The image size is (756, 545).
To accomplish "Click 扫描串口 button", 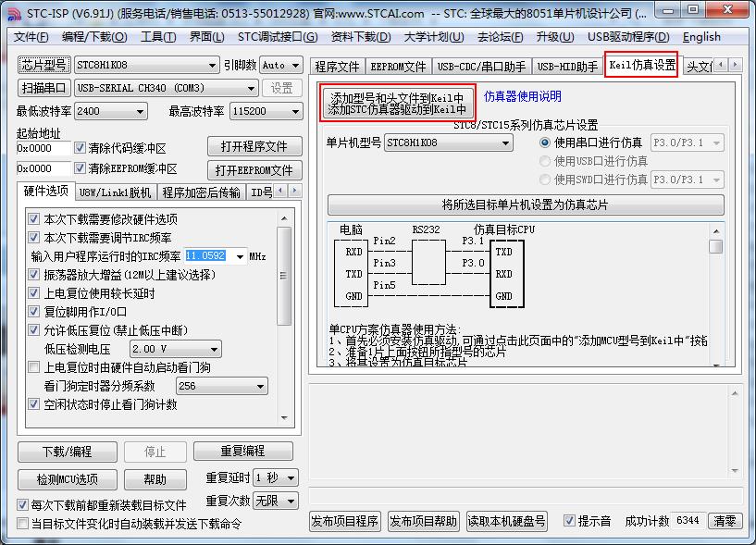I will (x=43, y=88).
